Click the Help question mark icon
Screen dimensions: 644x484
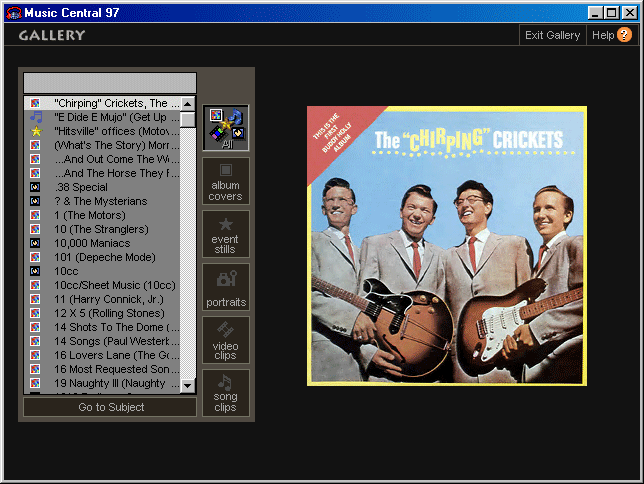tap(624, 35)
